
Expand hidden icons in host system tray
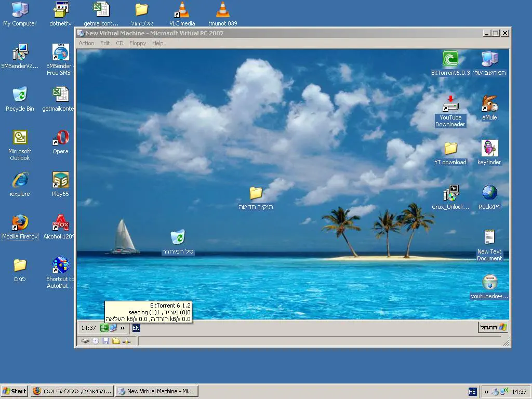[486, 392]
